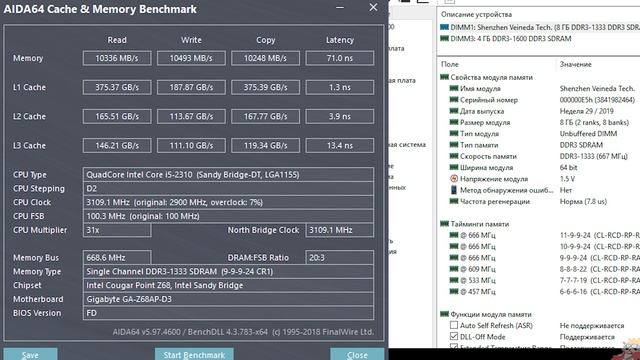Click the Memory Read value 10336 MB/s

coord(117,58)
